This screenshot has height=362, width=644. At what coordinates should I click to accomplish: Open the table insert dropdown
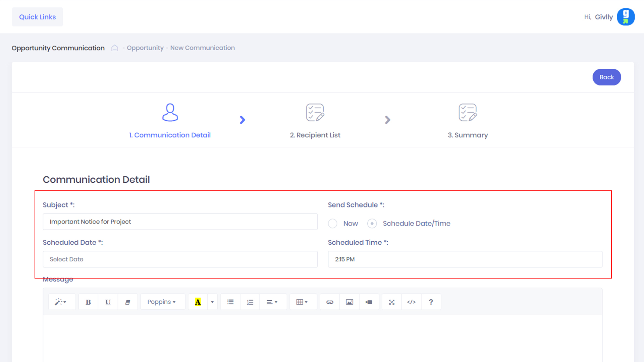pyautogui.click(x=302, y=302)
